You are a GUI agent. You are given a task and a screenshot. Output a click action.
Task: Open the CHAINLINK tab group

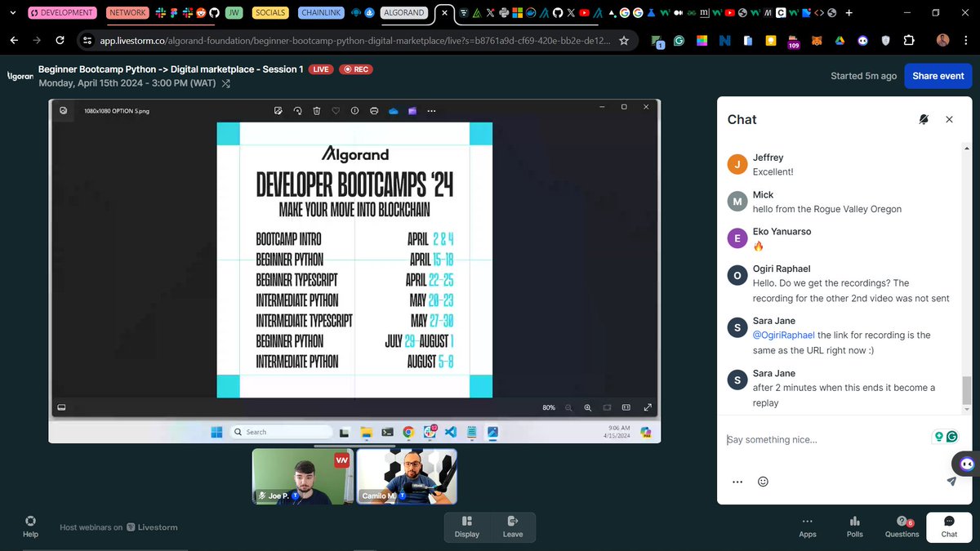click(319, 13)
